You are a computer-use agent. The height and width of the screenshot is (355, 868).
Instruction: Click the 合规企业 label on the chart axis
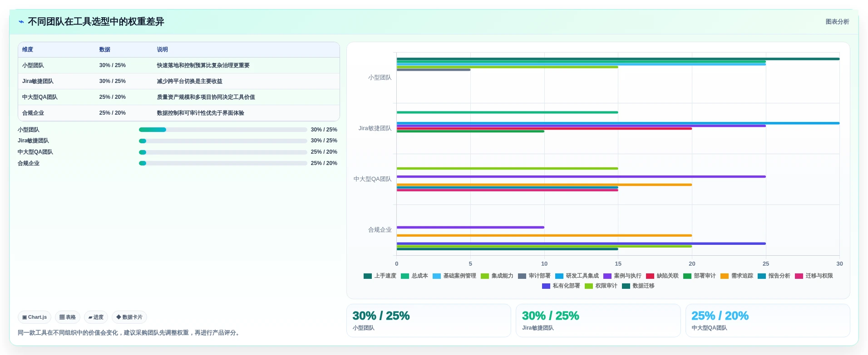[x=380, y=230]
